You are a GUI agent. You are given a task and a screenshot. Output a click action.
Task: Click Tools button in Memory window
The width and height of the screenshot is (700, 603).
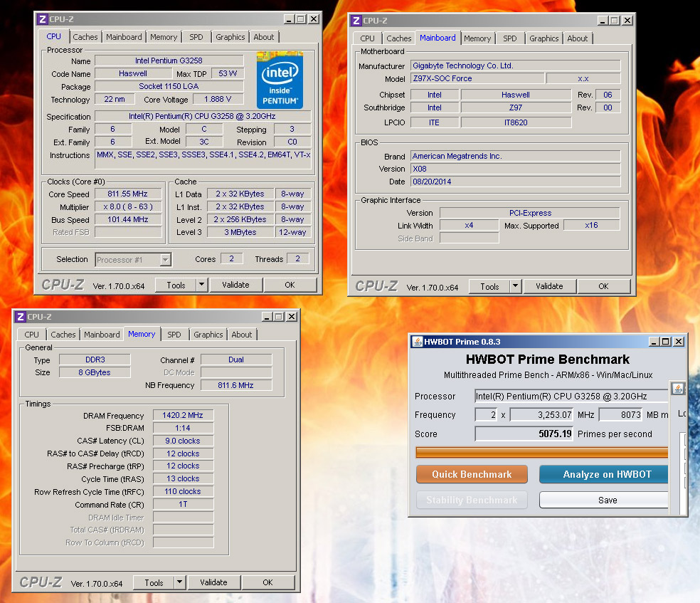tap(154, 582)
